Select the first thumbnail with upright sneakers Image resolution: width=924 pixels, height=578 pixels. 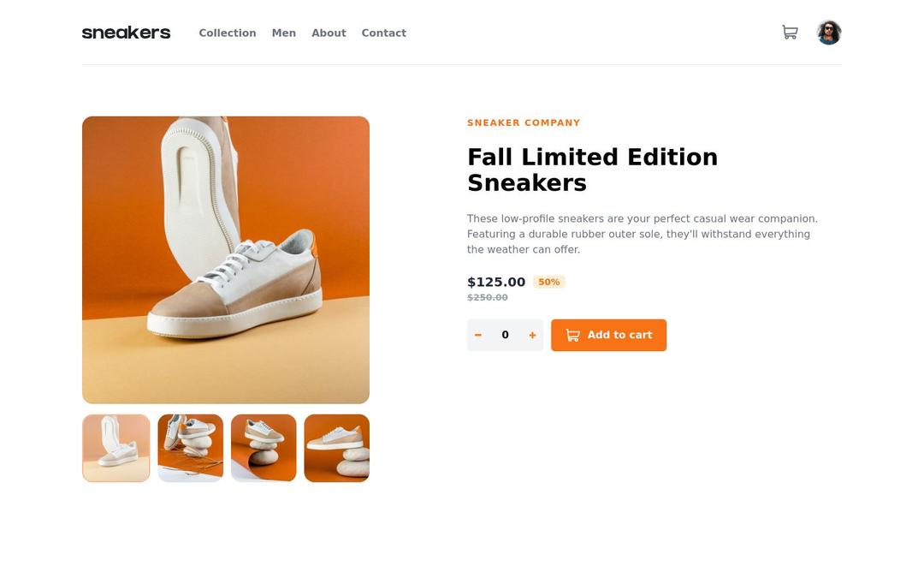(116, 448)
